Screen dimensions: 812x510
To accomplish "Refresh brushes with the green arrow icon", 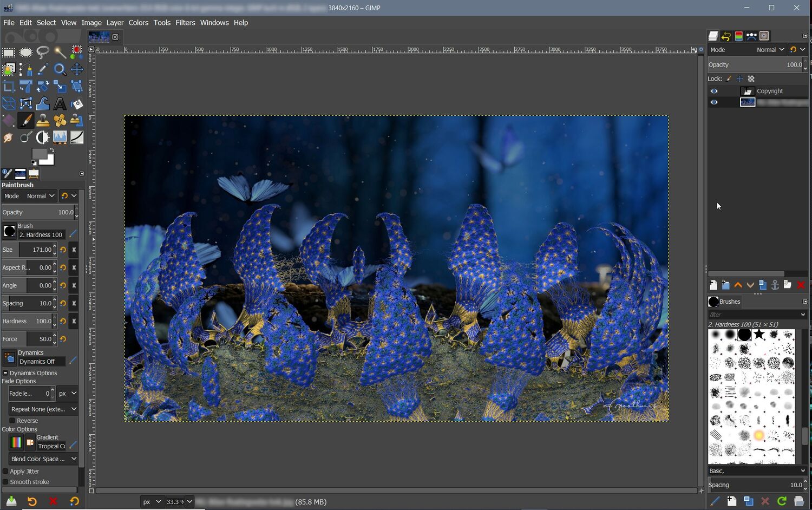I will (782, 501).
